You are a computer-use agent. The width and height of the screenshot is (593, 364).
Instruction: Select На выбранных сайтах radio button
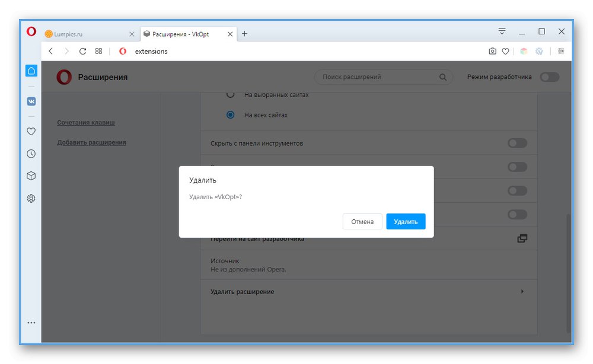(230, 94)
